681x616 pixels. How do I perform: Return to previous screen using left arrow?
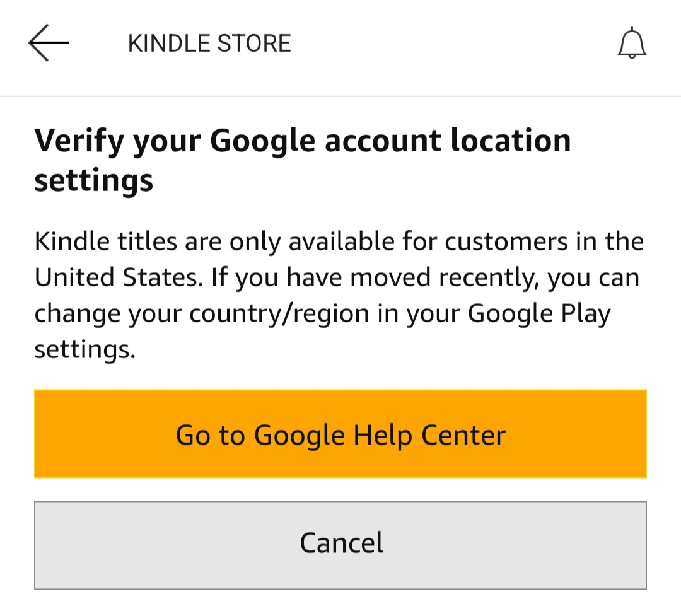(x=48, y=43)
